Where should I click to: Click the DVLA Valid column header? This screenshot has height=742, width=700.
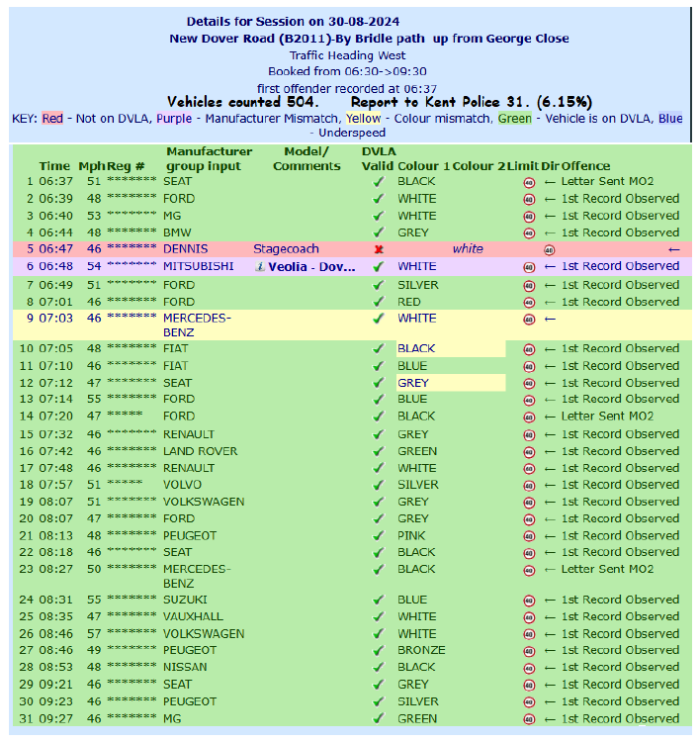click(x=379, y=158)
